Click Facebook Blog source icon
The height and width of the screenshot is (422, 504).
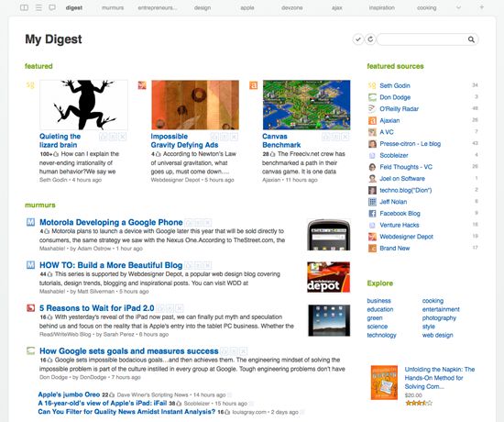(372, 214)
